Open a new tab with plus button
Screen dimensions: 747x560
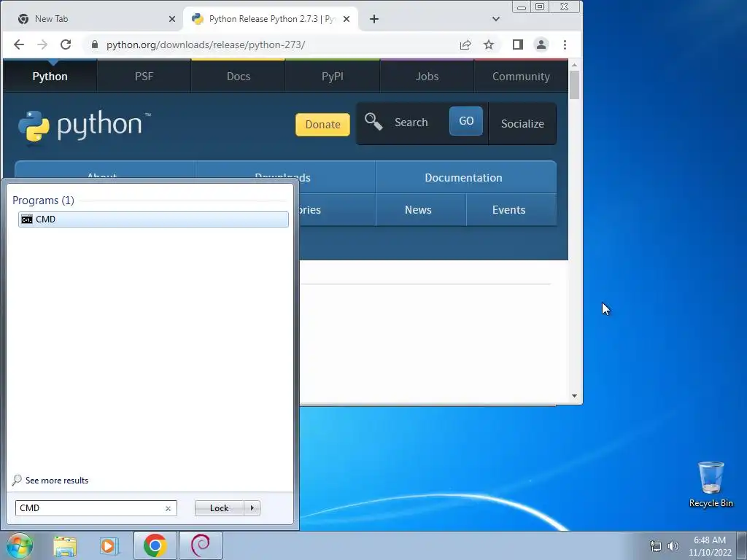pos(374,19)
